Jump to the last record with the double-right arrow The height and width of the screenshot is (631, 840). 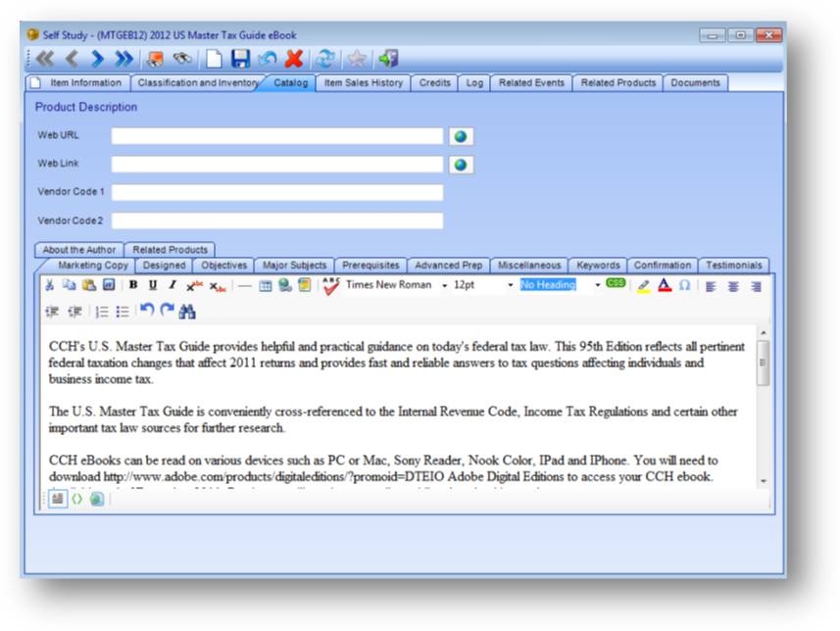(x=124, y=59)
